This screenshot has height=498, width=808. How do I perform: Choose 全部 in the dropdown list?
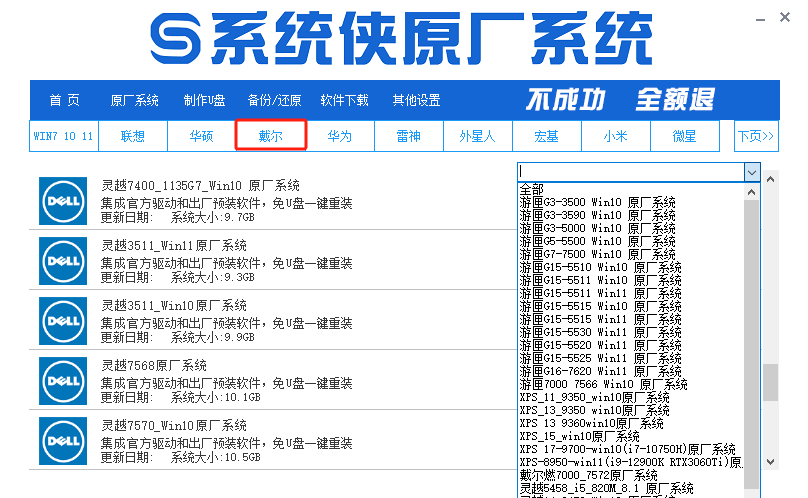[x=631, y=189]
